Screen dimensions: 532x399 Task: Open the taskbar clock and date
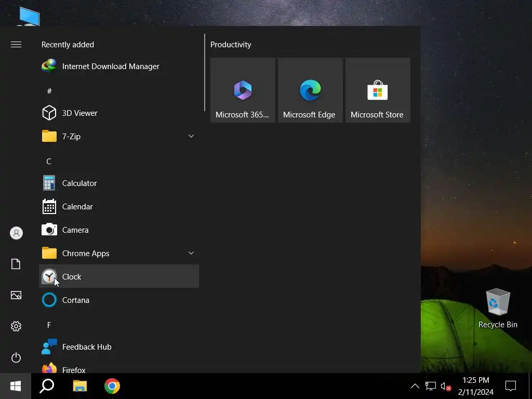click(x=476, y=386)
